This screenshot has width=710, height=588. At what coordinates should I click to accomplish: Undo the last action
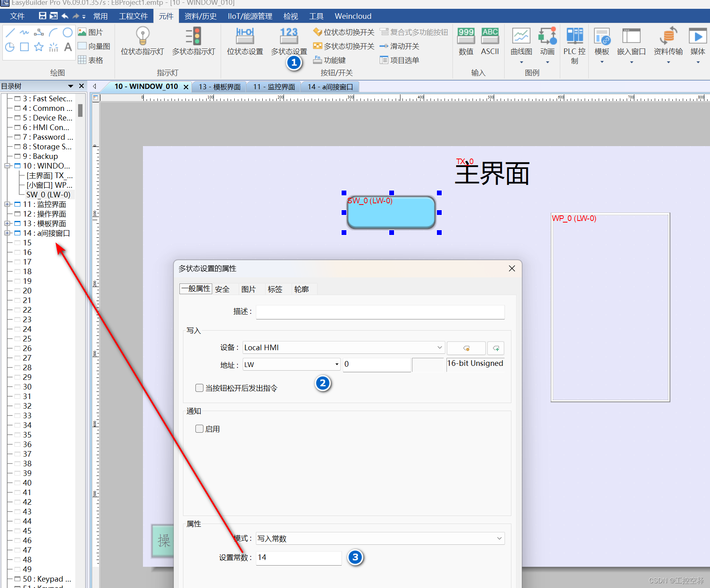65,16
